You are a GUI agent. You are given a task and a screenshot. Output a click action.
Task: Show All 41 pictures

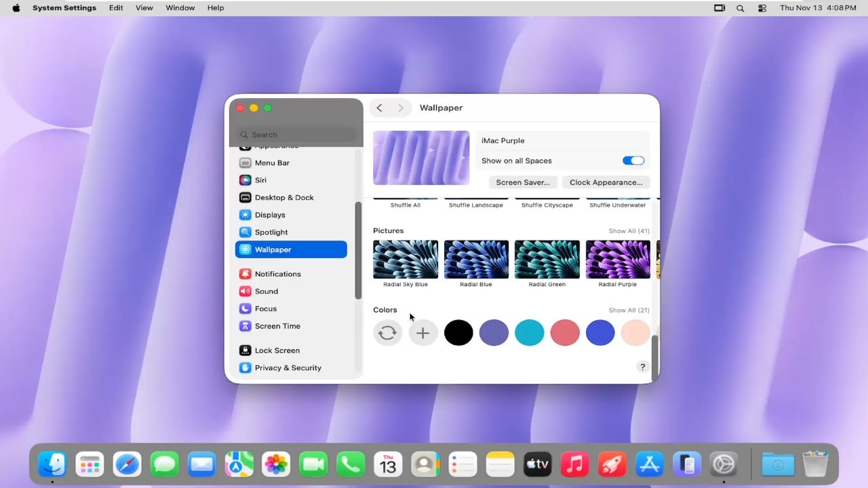(x=629, y=231)
